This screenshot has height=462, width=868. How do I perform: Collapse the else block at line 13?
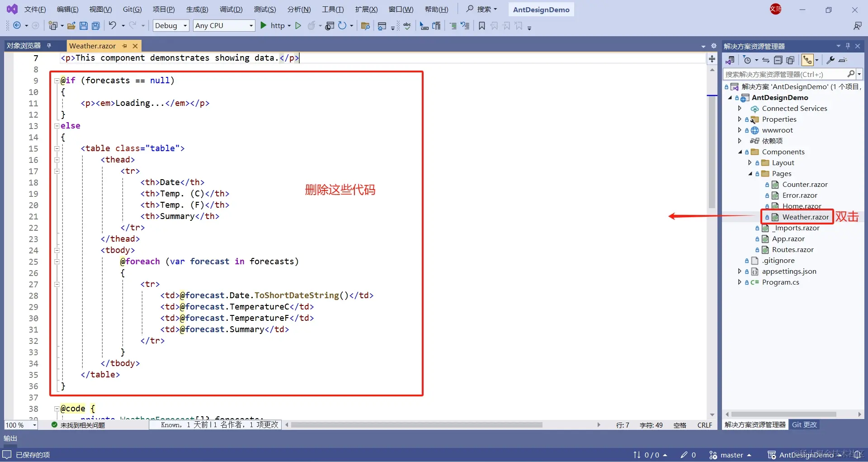57,126
